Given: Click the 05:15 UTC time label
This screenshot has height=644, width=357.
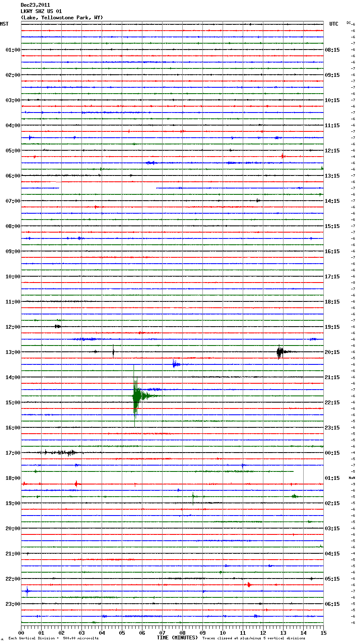Looking at the screenshot, I should click(x=332, y=579).
